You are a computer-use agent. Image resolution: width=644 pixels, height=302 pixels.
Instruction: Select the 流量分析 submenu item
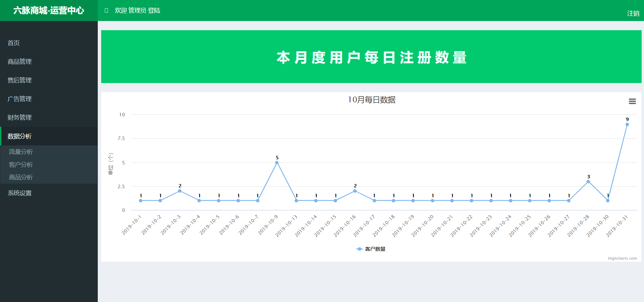(21, 152)
